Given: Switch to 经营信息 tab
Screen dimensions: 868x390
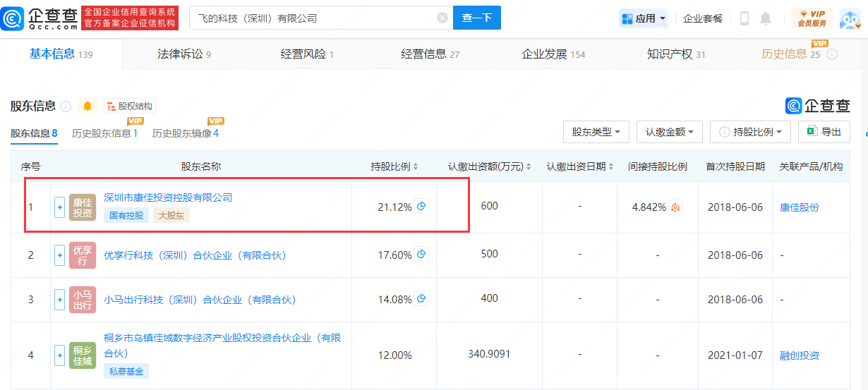Looking at the screenshot, I should click(x=430, y=54).
